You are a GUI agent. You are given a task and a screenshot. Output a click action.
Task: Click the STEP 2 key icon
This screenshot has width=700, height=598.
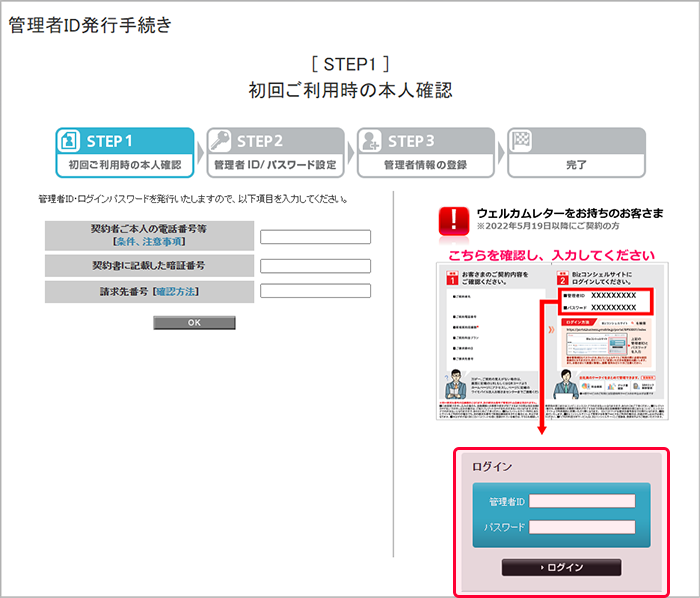pyautogui.click(x=220, y=141)
